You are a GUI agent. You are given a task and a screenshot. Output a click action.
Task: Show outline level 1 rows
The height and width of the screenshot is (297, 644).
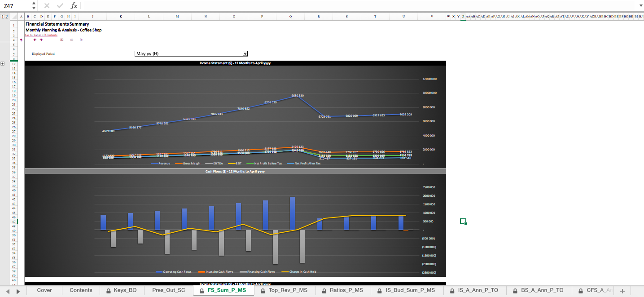click(2, 17)
